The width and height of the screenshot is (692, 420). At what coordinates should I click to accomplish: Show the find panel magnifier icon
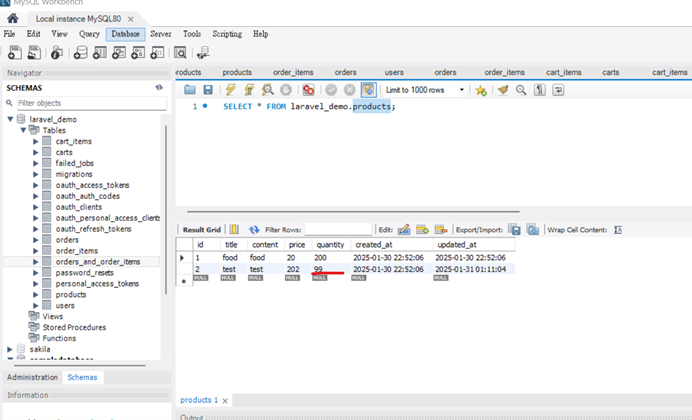pyautogui.click(x=521, y=90)
